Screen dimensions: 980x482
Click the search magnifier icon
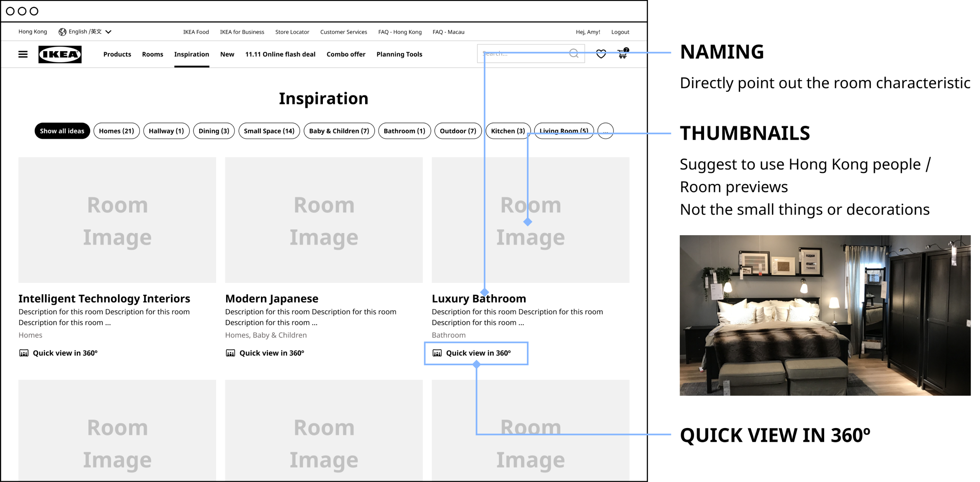(574, 54)
